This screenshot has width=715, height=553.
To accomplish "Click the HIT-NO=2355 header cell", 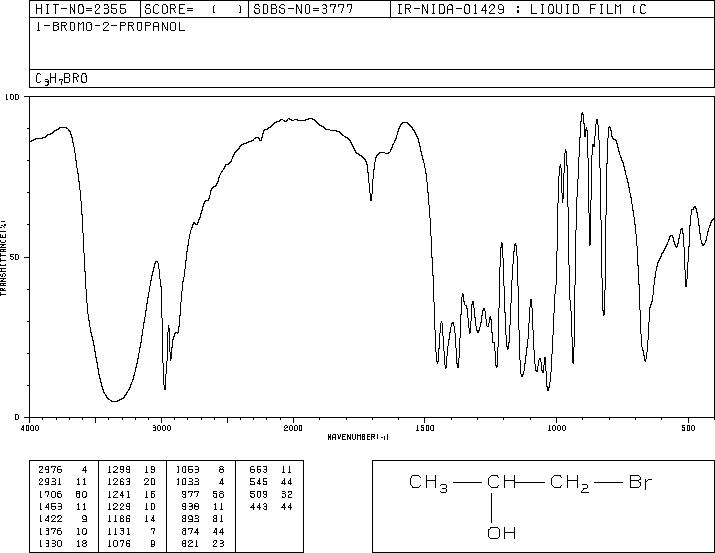I will 85,9.
